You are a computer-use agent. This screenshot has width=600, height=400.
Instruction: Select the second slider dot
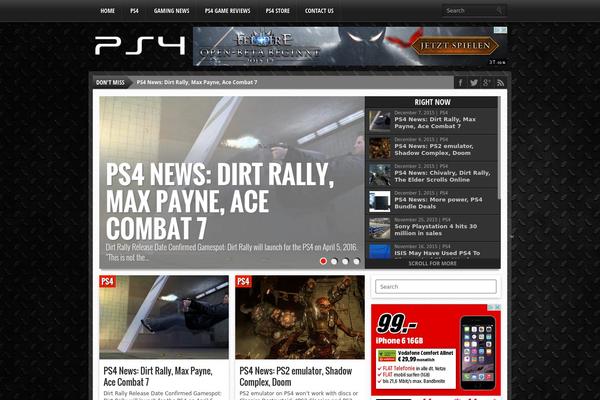coord(334,261)
